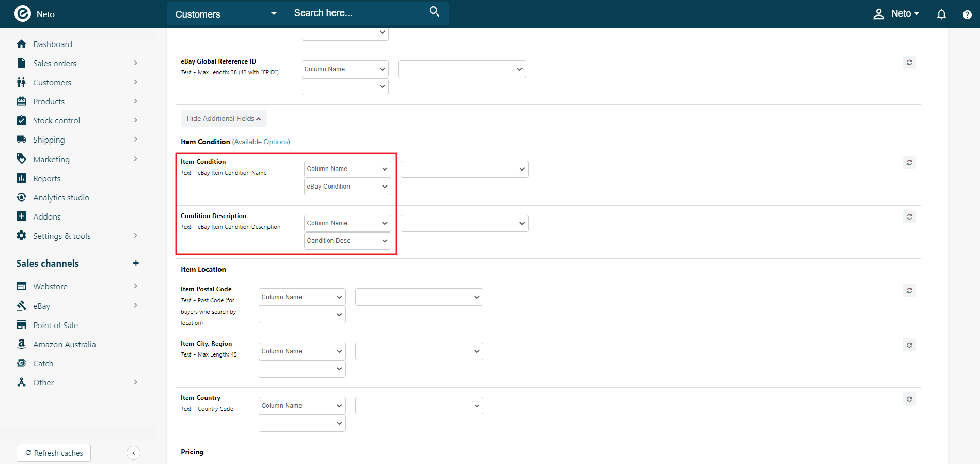
Task: Open Item City, Region Column Name dropdown
Action: pos(302,351)
